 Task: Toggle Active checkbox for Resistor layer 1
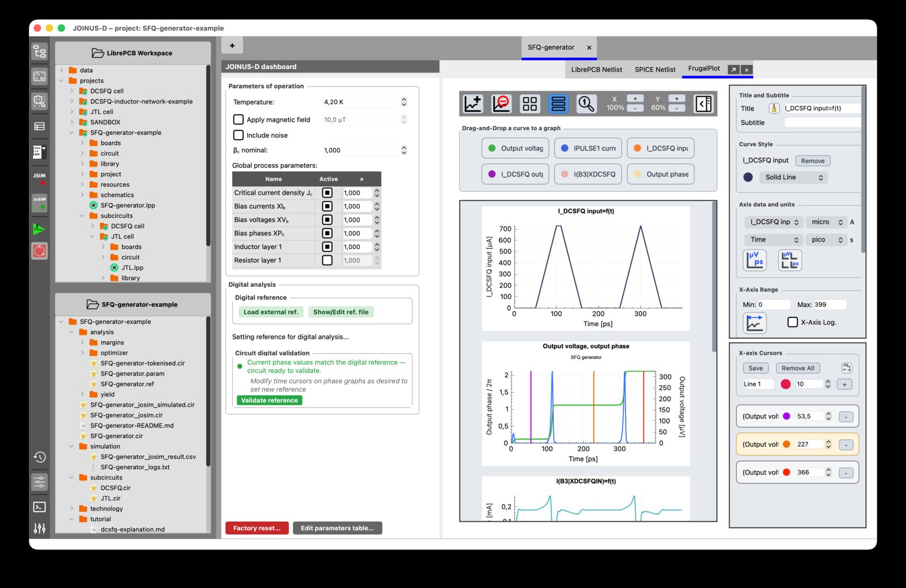(327, 260)
